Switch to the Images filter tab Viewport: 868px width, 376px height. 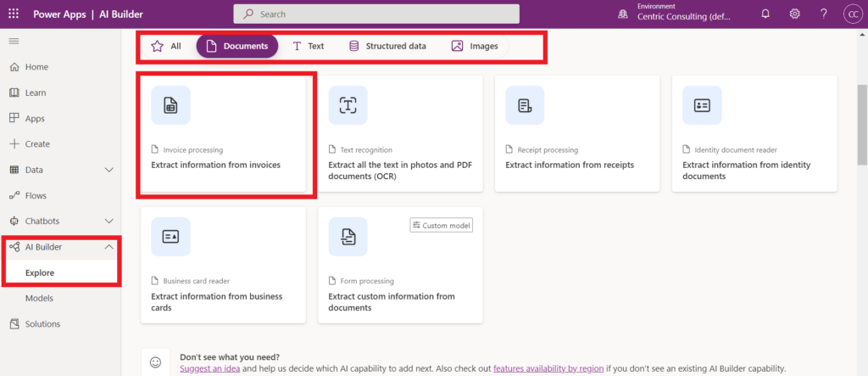pyautogui.click(x=475, y=46)
